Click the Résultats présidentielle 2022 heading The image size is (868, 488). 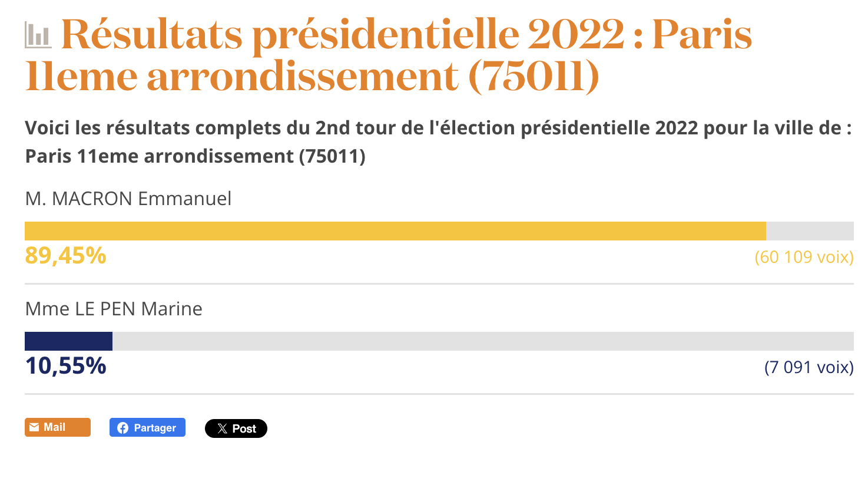[x=389, y=55]
